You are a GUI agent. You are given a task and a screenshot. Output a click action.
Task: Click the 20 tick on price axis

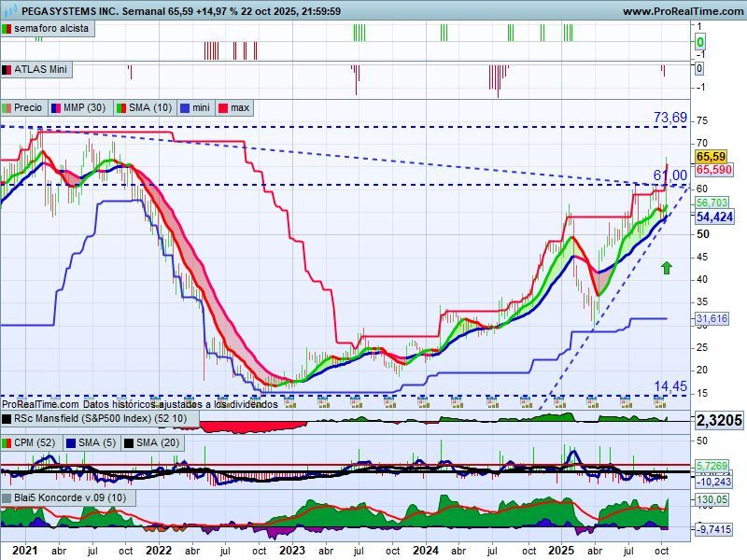(x=702, y=370)
